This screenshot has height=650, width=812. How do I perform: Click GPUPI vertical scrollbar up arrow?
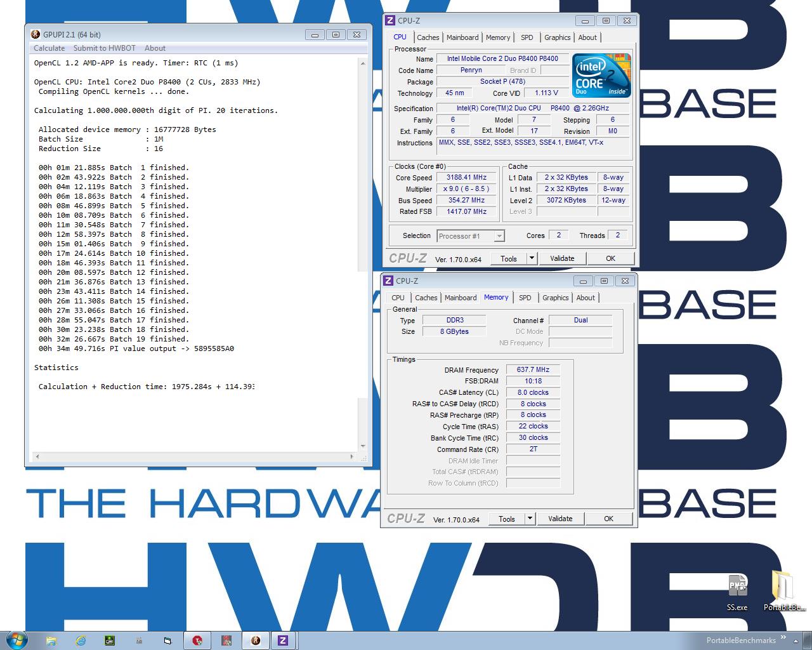tap(363, 63)
